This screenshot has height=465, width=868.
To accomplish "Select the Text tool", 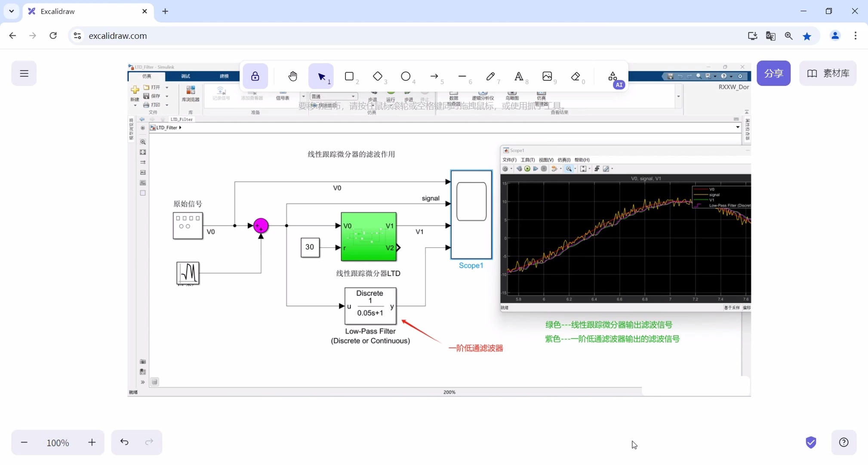I will pos(519,77).
